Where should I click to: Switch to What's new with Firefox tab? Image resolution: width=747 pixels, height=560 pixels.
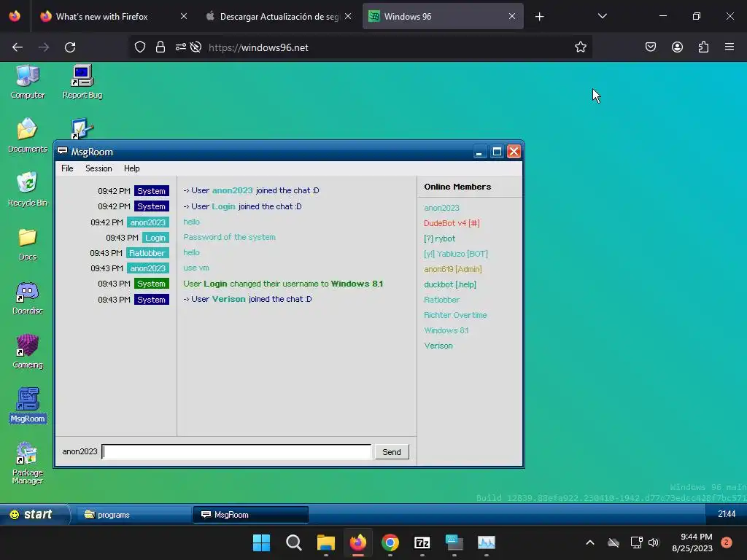(114, 17)
